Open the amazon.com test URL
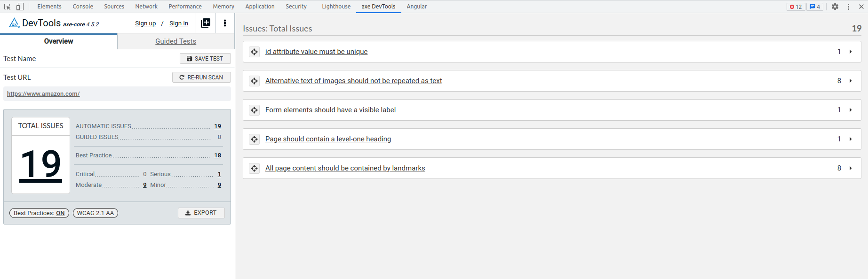 [43, 93]
